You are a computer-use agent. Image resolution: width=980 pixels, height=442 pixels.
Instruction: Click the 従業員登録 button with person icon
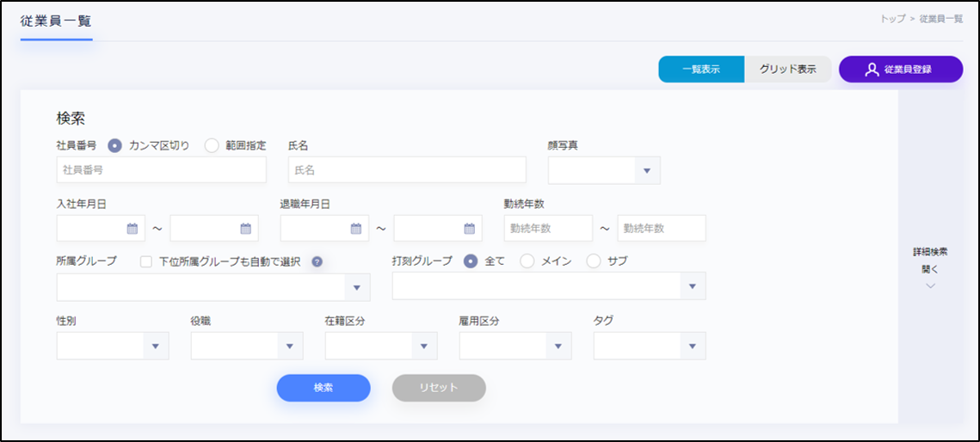(x=900, y=70)
